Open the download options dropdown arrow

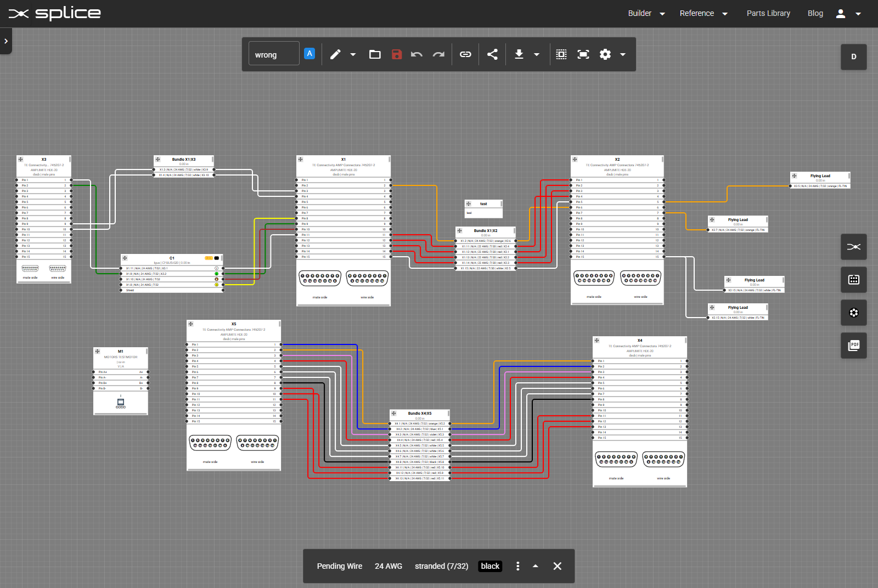(x=537, y=54)
